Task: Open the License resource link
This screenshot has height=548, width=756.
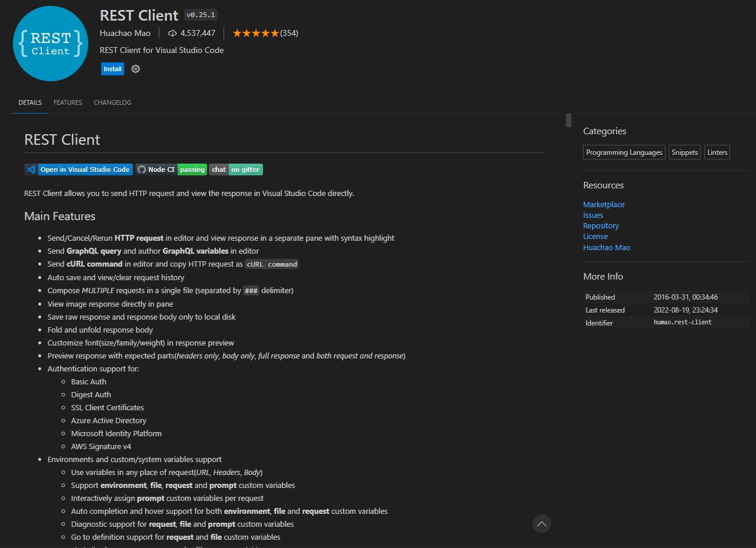Action: point(595,237)
